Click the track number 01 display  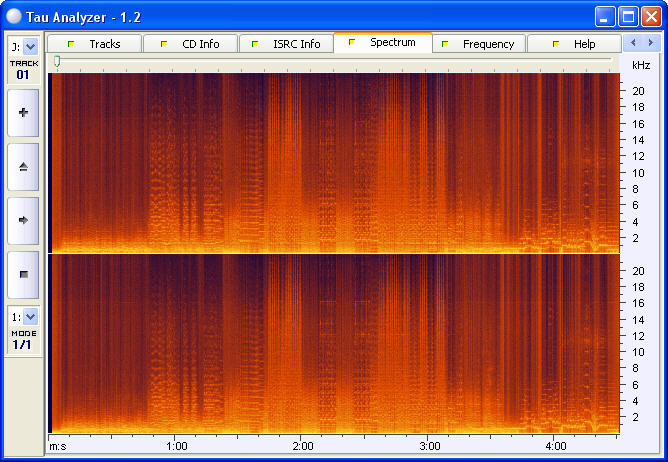click(x=23, y=75)
